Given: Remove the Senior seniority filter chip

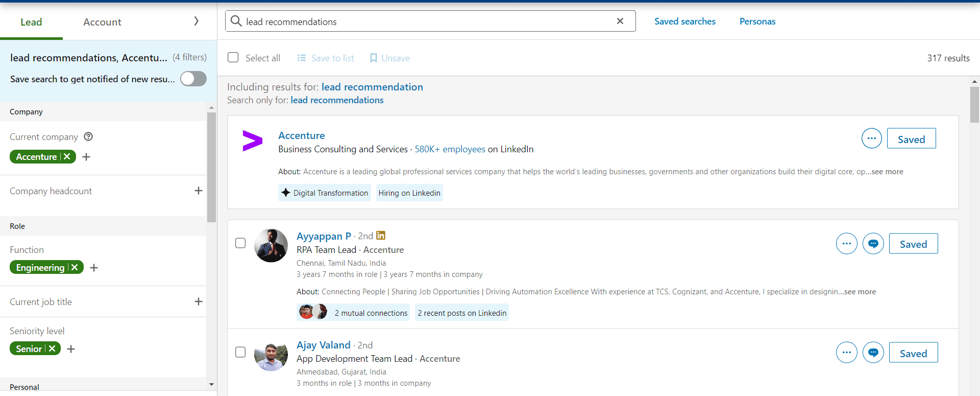Looking at the screenshot, I should (x=52, y=348).
